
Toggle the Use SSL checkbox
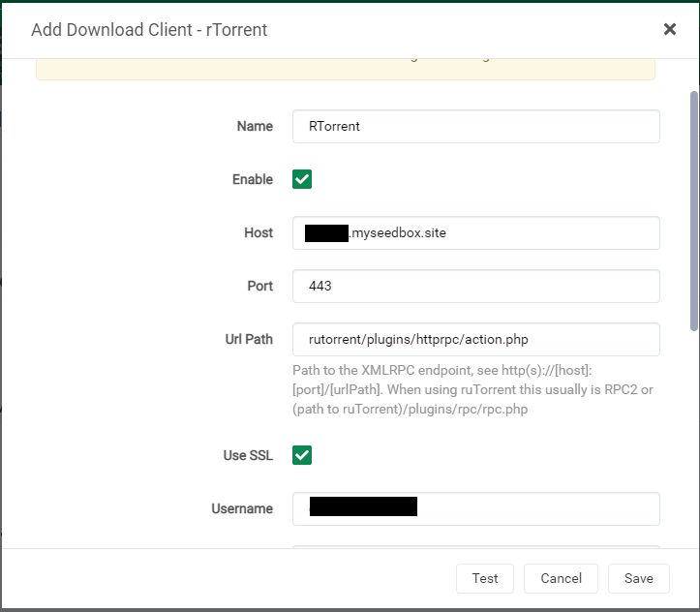click(302, 455)
